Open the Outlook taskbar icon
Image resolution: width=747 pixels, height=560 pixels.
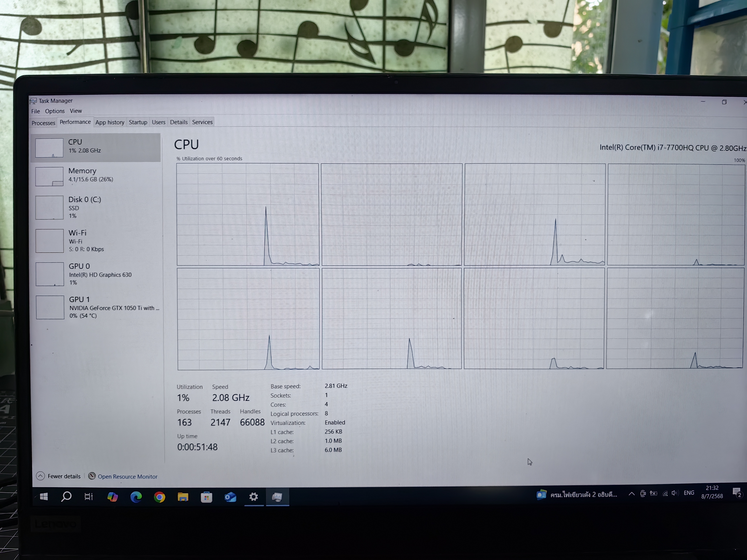pos(230,497)
